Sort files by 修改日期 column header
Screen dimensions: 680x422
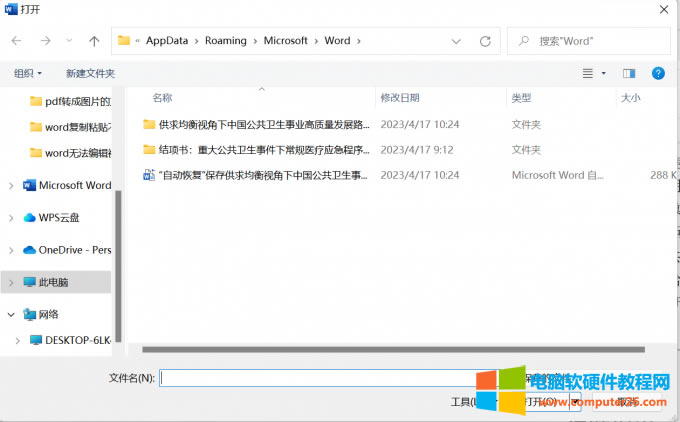coord(399,97)
